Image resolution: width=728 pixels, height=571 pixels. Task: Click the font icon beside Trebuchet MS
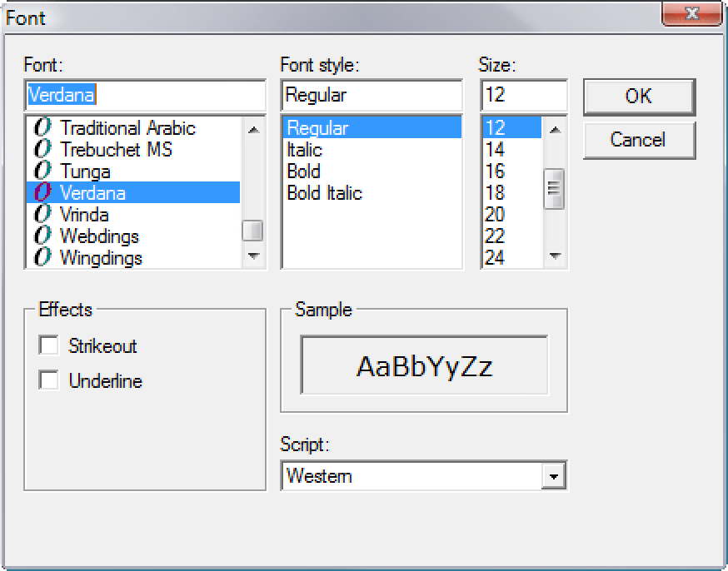tap(42, 150)
